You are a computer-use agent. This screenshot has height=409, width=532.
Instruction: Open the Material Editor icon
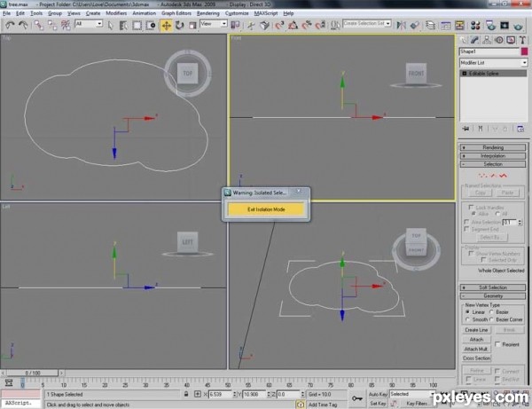click(475, 26)
